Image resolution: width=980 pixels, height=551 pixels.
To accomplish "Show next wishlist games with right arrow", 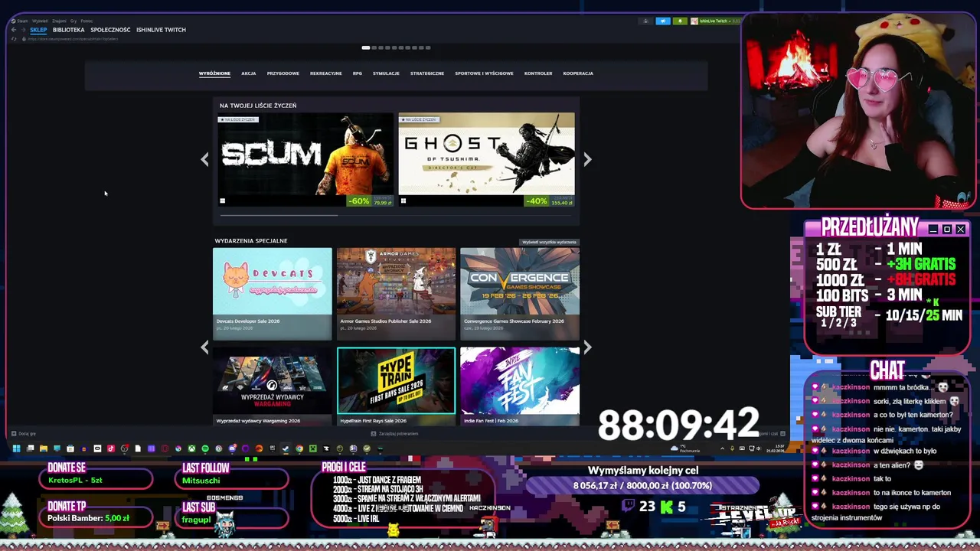I will click(x=587, y=159).
